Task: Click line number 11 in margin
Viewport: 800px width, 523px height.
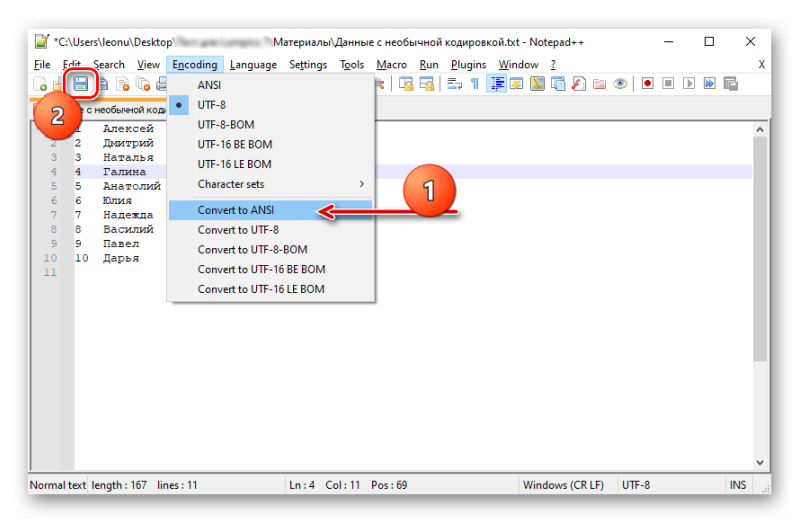Action: coord(50,272)
